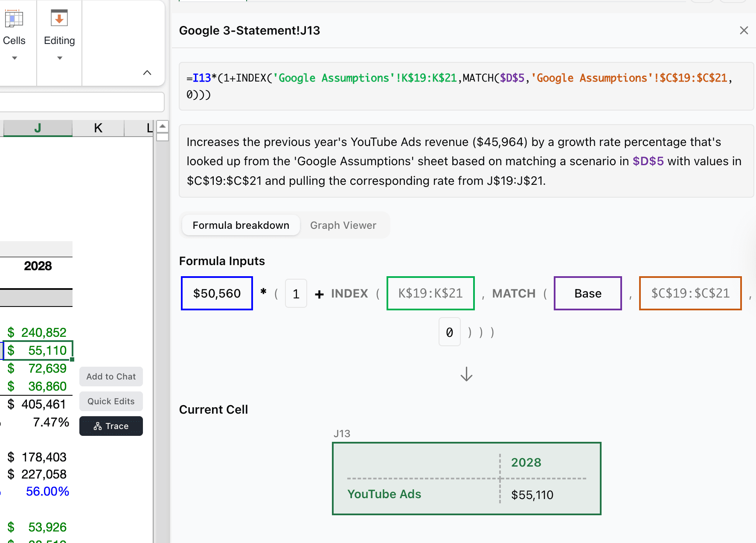756x543 pixels.
Task: Select the $50,560 formula input box
Action: click(x=217, y=293)
